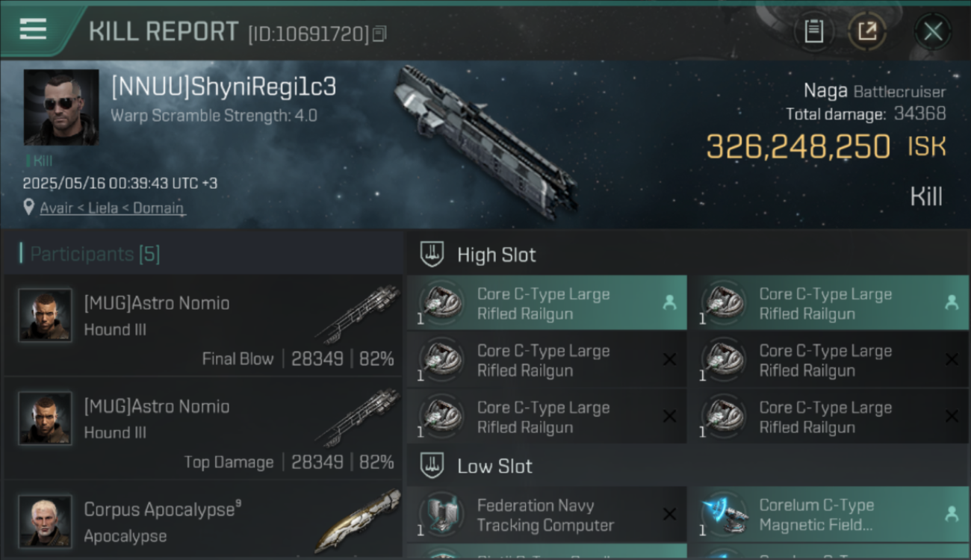The width and height of the screenshot is (971, 560).
Task: Copy the kill report ID
Action: [x=379, y=34]
